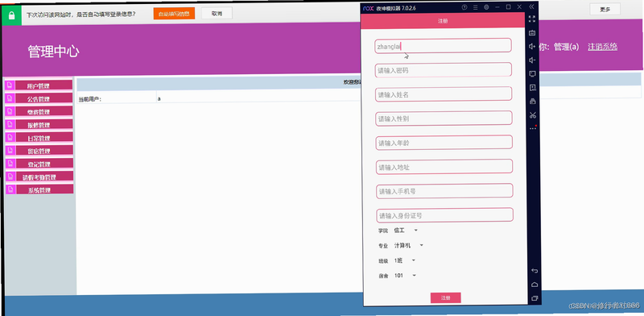
Task: Click the 请输入密码 password field
Action: pyautogui.click(x=444, y=69)
